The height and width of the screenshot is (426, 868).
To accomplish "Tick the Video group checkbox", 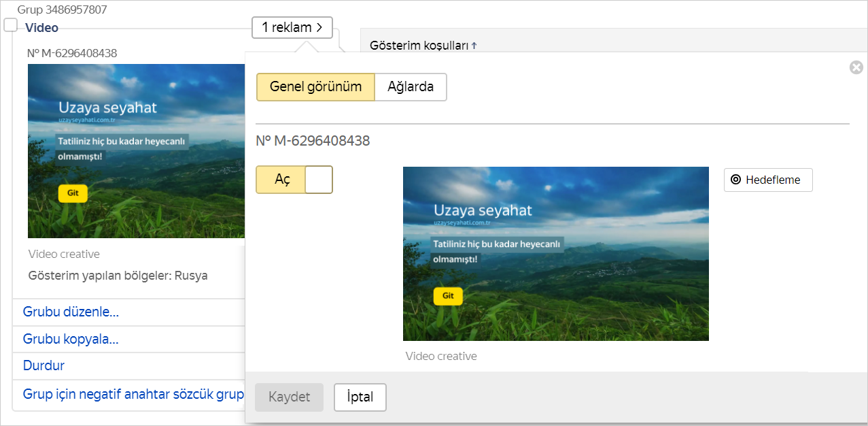I will (10, 25).
